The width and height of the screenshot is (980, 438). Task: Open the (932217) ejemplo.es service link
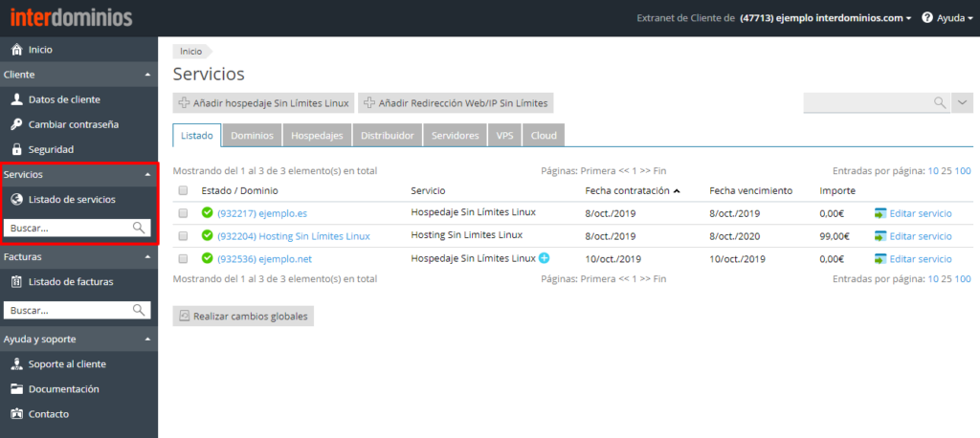[262, 213]
